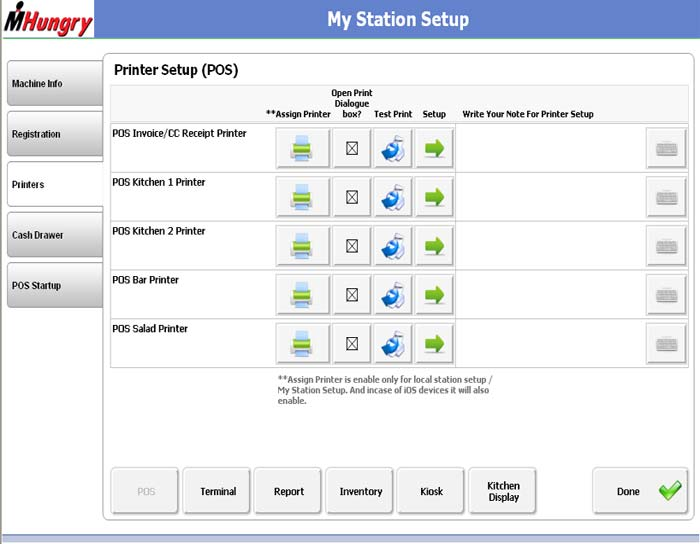700x544 pixels.
Task: Click the 'POS Invoice/CC Receipt Printer' label
Action: tap(179, 133)
